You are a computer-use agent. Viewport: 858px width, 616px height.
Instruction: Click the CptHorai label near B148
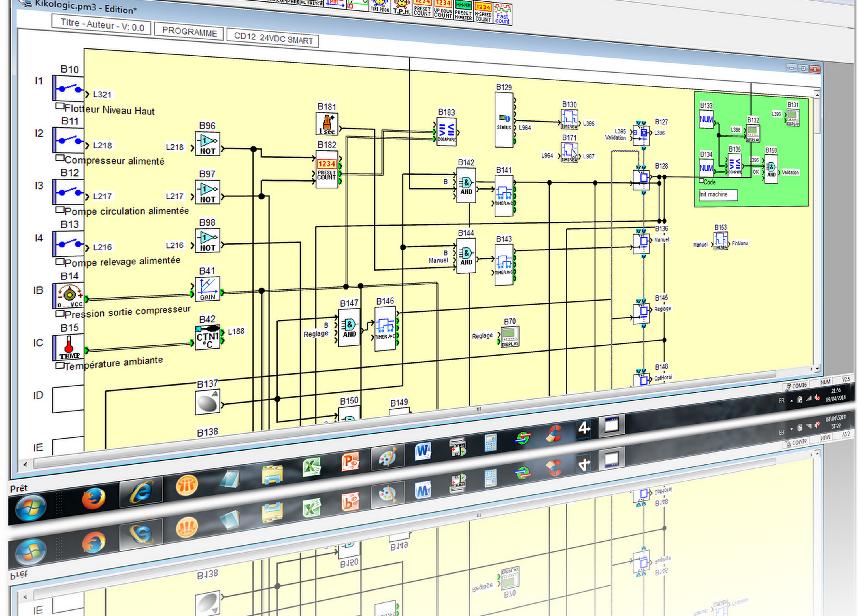(x=663, y=378)
